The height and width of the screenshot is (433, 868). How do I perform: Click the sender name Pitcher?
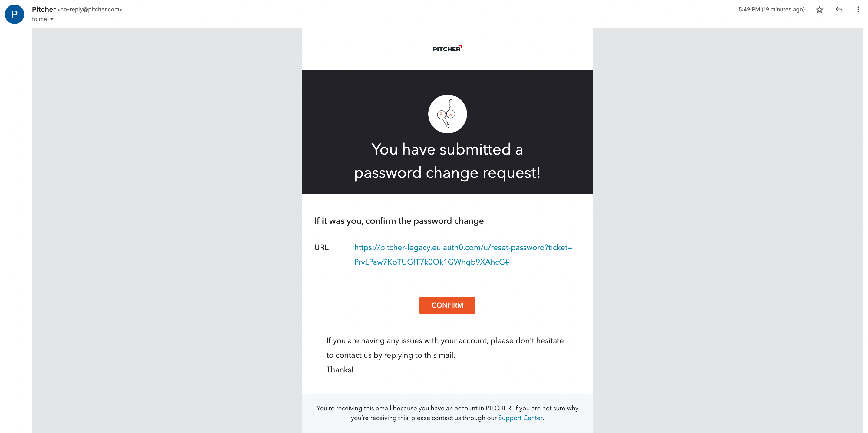[44, 9]
